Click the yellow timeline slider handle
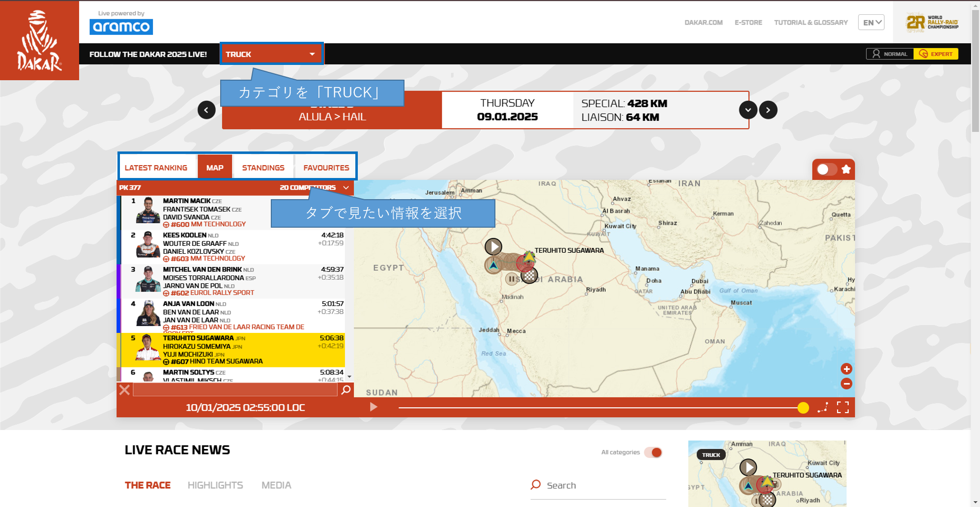Screen dimensions: 980x507 (x=803, y=408)
